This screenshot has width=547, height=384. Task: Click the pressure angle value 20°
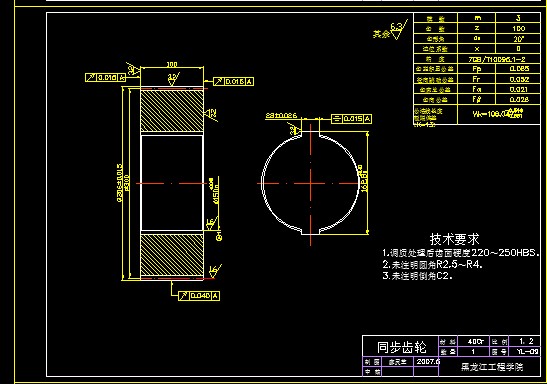click(x=518, y=38)
